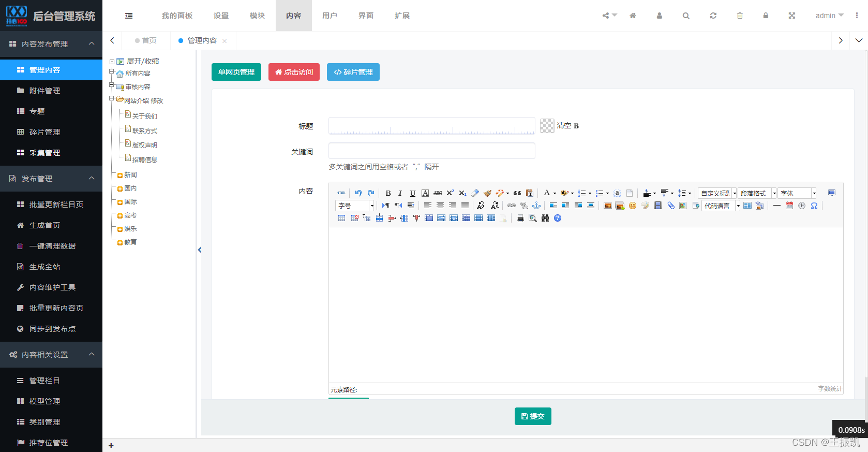Open the admin user dropdown
This screenshot has height=452, width=868.
coord(829,16)
